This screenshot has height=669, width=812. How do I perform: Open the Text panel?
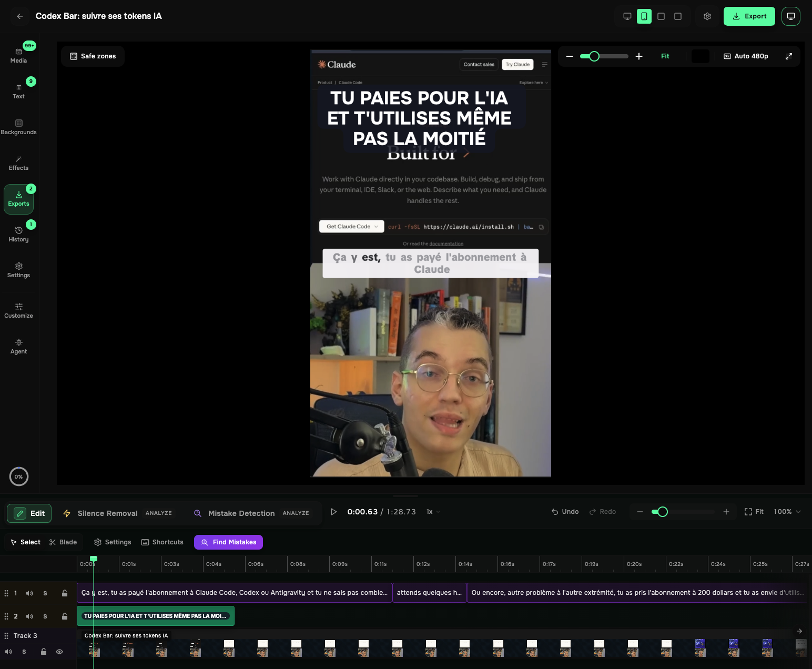(x=18, y=92)
